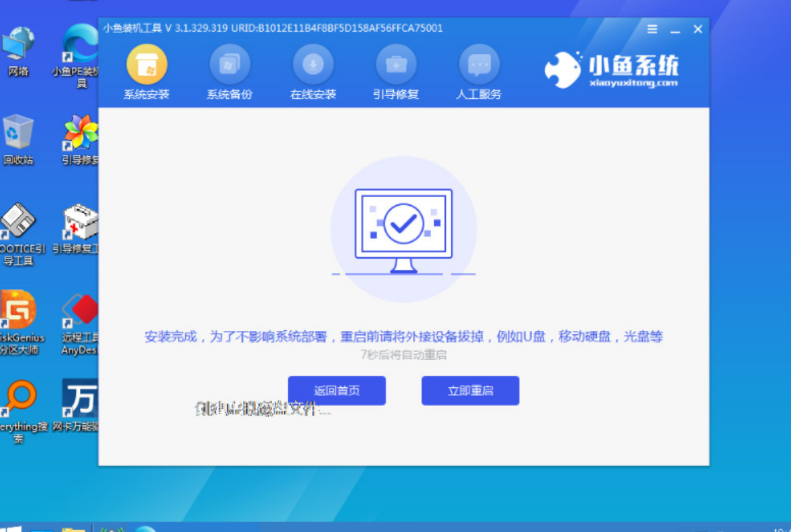
Task: Open 人工服务 chat support
Action: pos(479,66)
